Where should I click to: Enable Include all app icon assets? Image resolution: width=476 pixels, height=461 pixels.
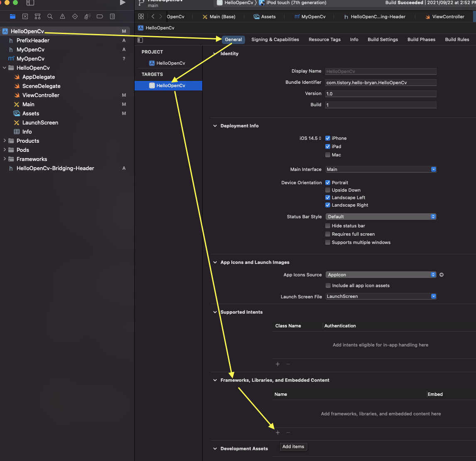[x=328, y=285]
